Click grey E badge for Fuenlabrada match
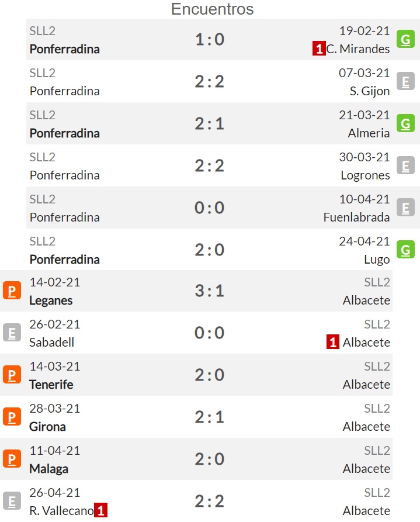The width and height of the screenshot is (420, 522). (405, 208)
